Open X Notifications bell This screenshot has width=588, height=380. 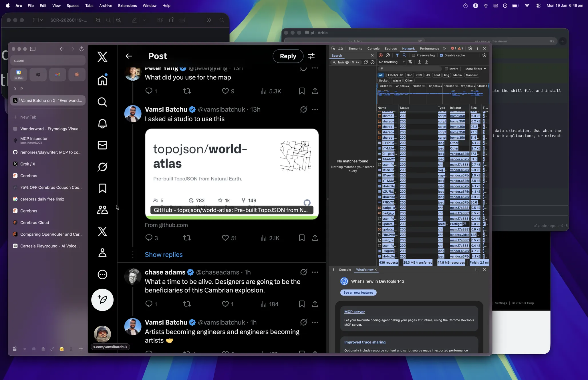pos(102,124)
